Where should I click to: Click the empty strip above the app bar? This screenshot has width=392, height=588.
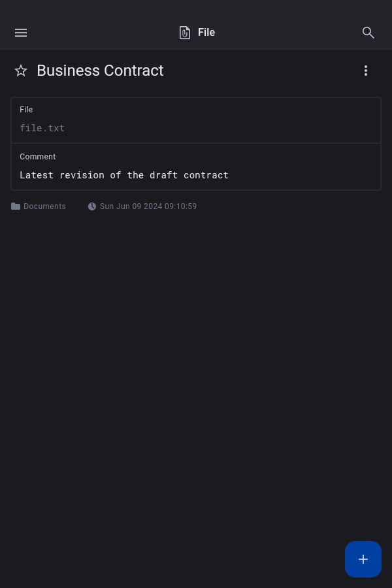pyautogui.click(x=196, y=8)
